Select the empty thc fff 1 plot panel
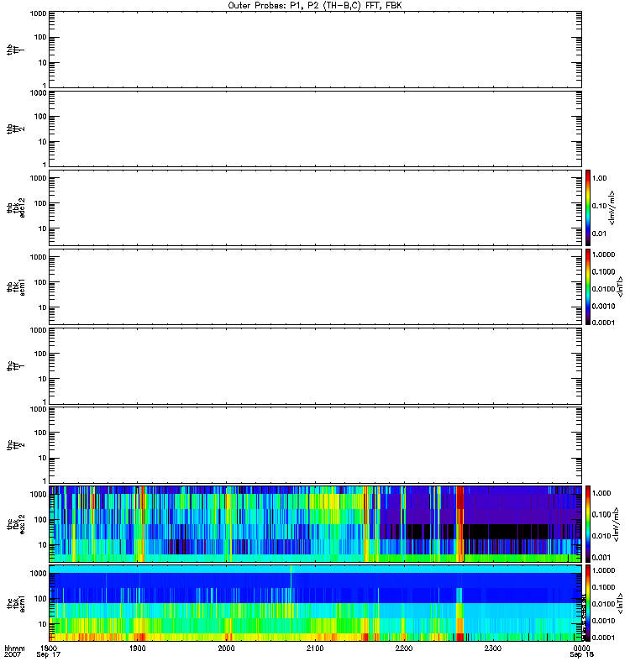 tap(315, 366)
